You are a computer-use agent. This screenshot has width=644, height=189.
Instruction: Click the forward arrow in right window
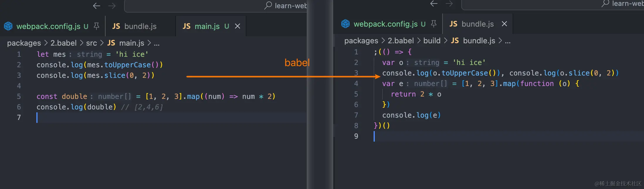449,4
